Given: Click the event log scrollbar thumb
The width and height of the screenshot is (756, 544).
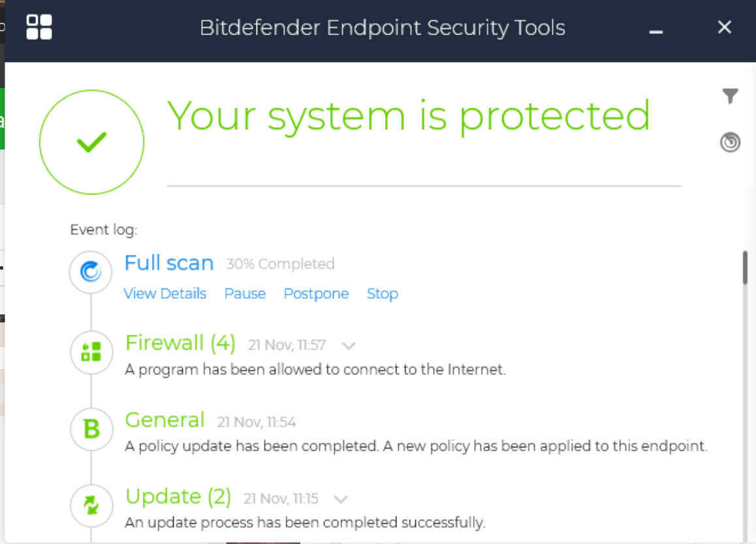Looking at the screenshot, I should tap(745, 267).
